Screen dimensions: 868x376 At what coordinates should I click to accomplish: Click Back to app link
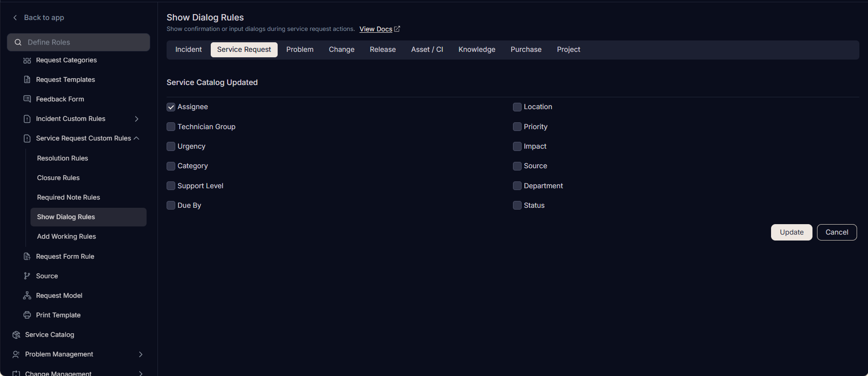click(x=44, y=17)
